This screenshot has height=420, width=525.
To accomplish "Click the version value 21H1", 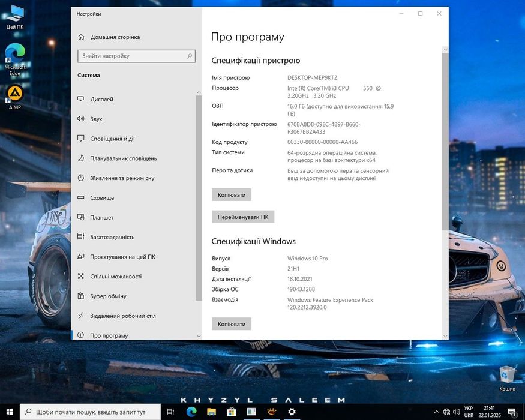I will (x=293, y=269).
